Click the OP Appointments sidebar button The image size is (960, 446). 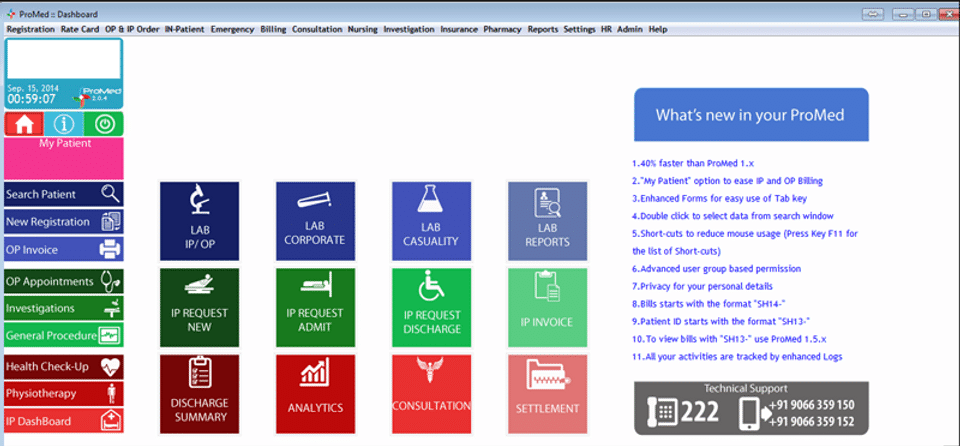64,281
